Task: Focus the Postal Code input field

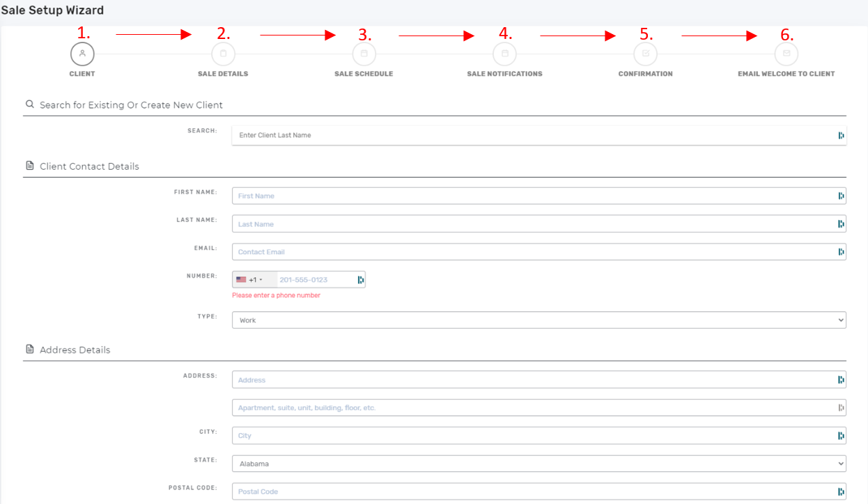Action: coord(539,491)
